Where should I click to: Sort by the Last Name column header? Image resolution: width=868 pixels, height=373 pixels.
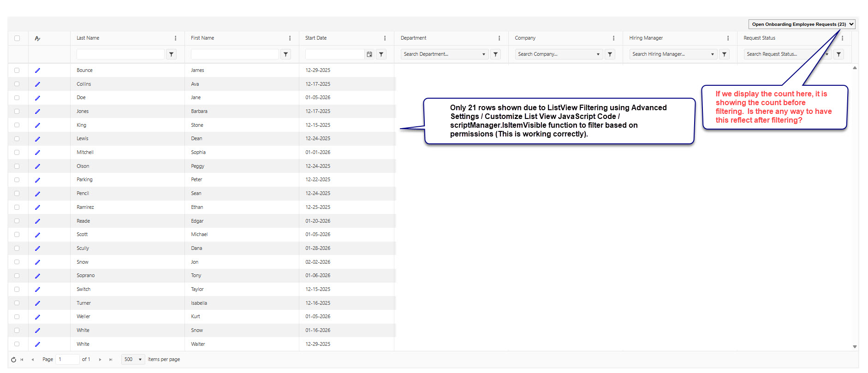(x=88, y=38)
